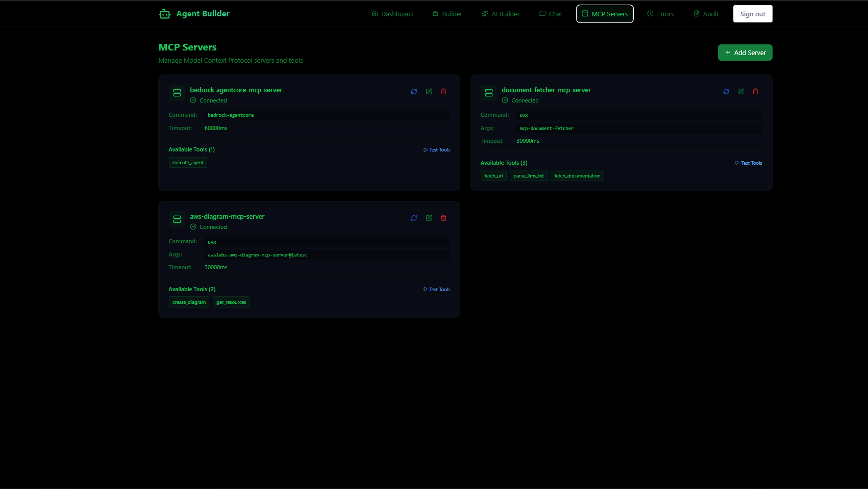The height and width of the screenshot is (489, 868).
Task: Click Available Tools (2) label
Action: [192, 290]
